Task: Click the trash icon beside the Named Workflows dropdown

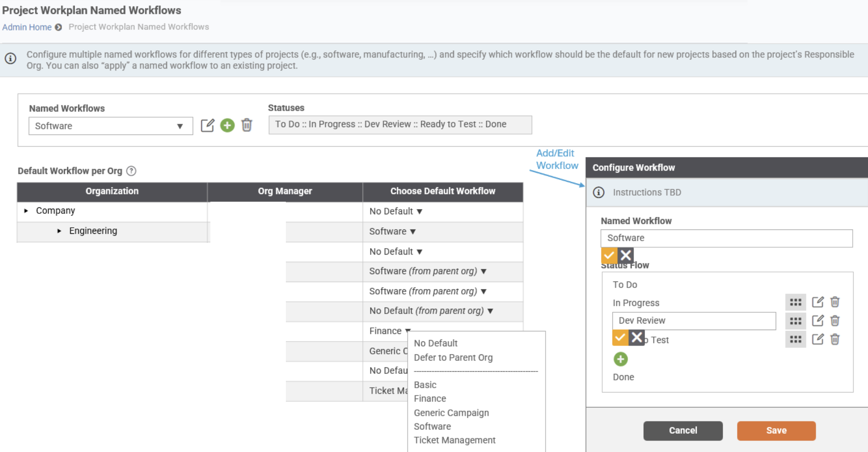Action: (246, 125)
